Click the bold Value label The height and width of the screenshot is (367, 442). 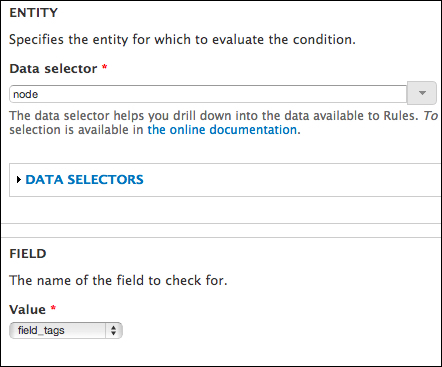coord(27,310)
